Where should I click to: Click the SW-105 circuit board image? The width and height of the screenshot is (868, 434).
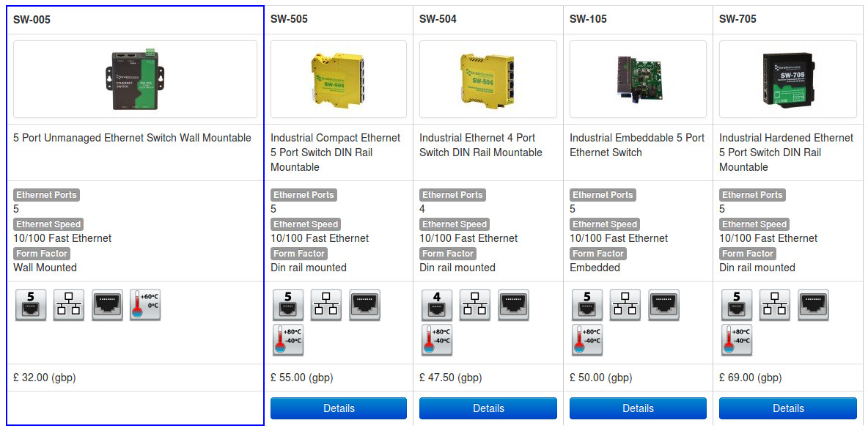pos(638,79)
